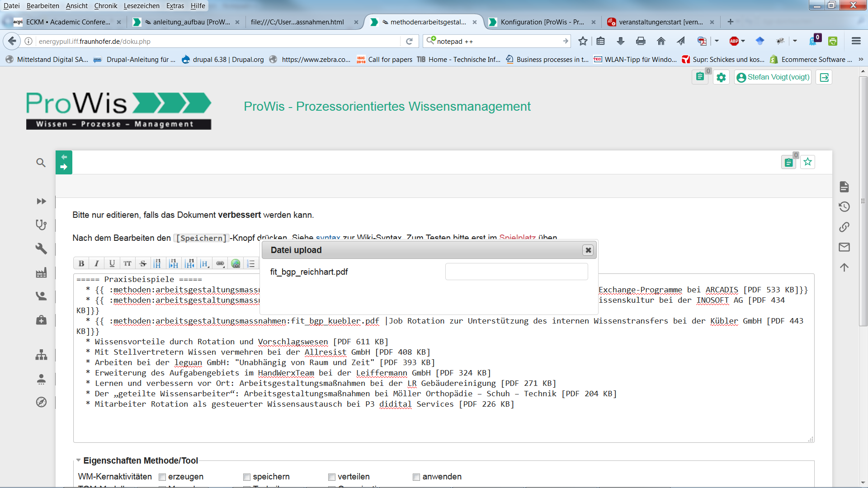Check the erzeugen checkbox
The width and height of the screenshot is (868, 488).
162,477
